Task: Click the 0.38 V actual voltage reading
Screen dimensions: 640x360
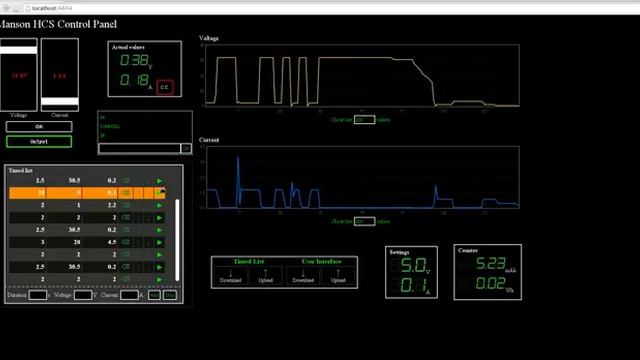Action: [x=136, y=61]
